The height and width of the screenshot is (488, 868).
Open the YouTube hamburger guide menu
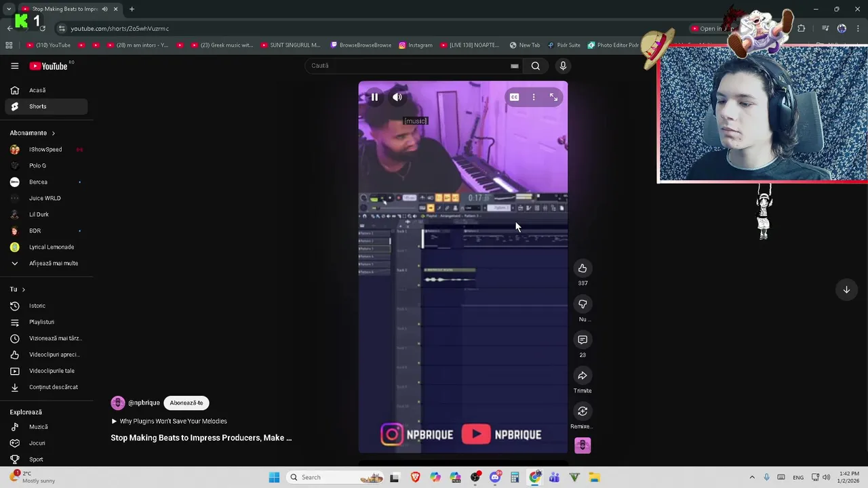click(x=14, y=66)
